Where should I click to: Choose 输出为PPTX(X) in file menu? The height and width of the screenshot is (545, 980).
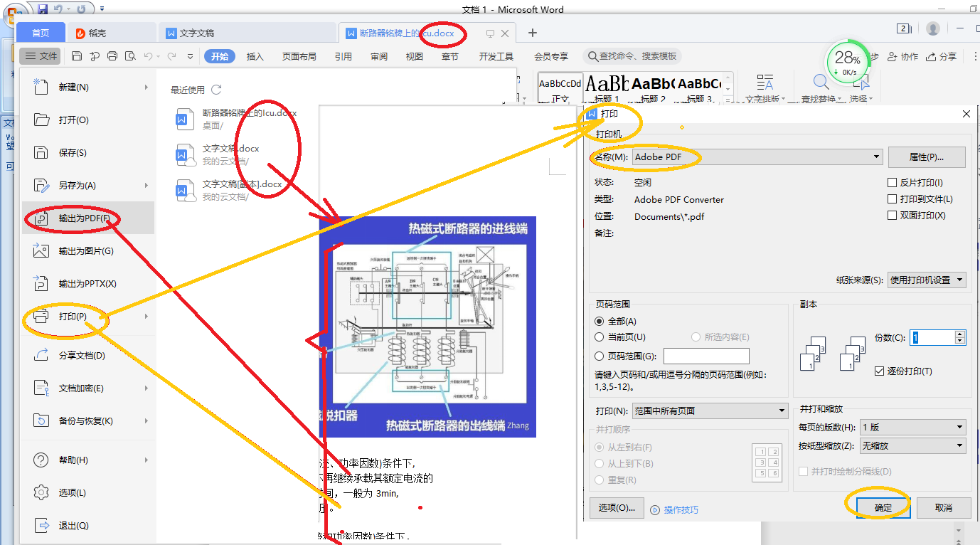coord(88,283)
